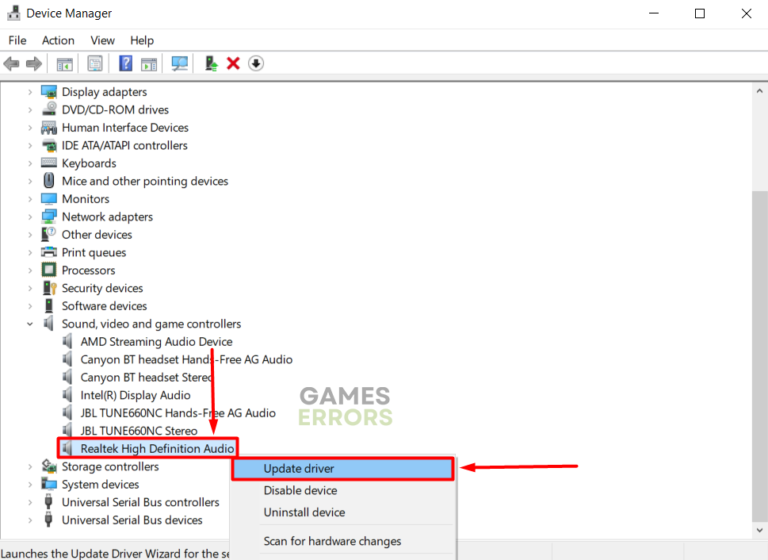This screenshot has height=560, width=768.
Task: Open the View menu
Action: point(102,40)
